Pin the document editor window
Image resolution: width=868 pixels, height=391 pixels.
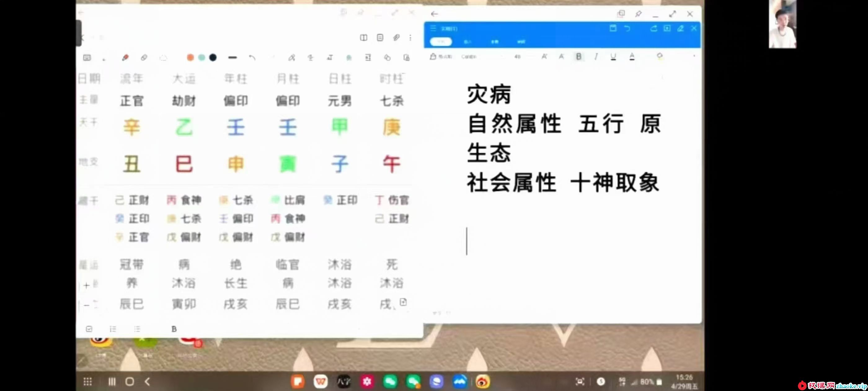coord(638,14)
